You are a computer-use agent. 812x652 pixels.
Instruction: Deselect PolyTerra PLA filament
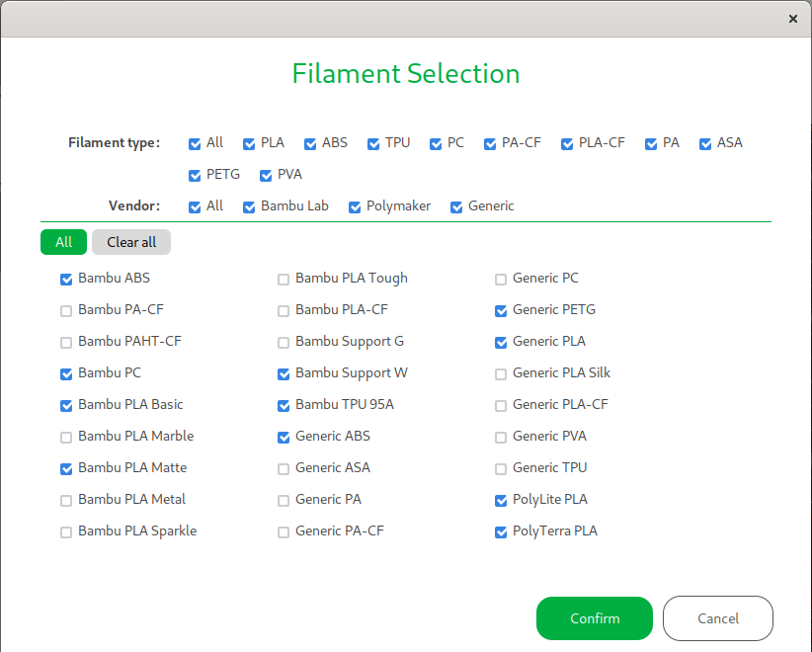click(501, 531)
